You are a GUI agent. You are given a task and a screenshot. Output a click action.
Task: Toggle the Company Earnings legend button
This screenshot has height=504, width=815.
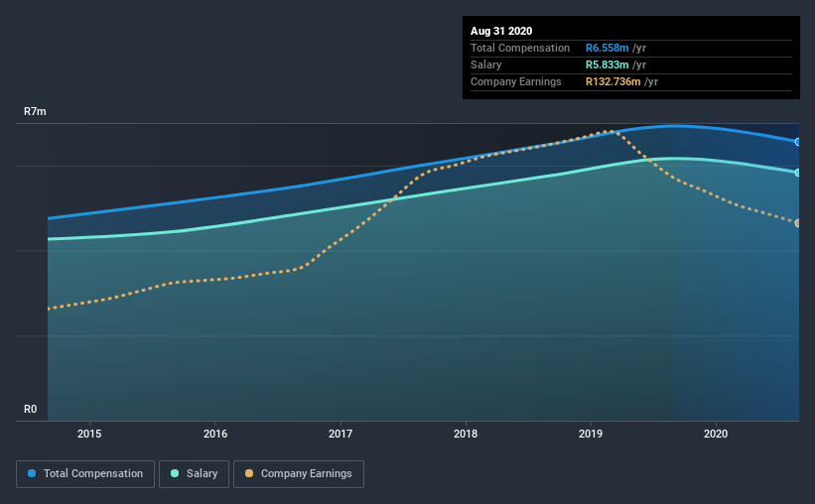tap(299, 474)
